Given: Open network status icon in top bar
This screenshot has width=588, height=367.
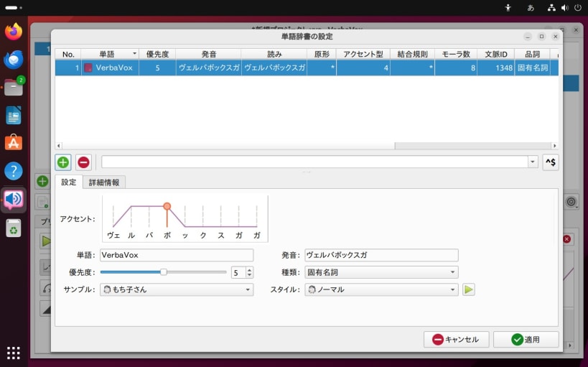Looking at the screenshot, I should coord(551,7).
